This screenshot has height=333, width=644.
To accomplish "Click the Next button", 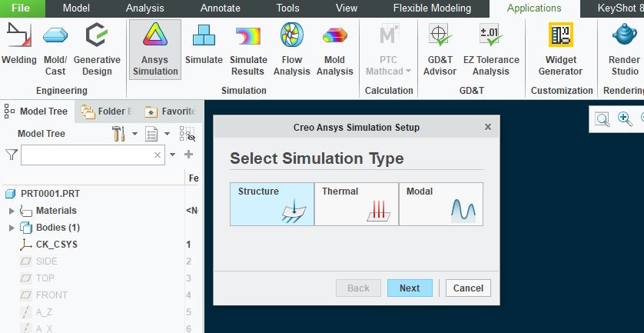I will pyautogui.click(x=410, y=288).
